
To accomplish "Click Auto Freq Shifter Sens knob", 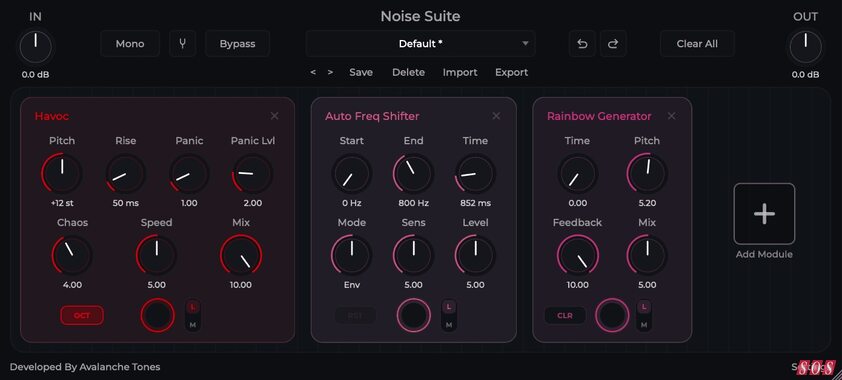I will tap(413, 255).
